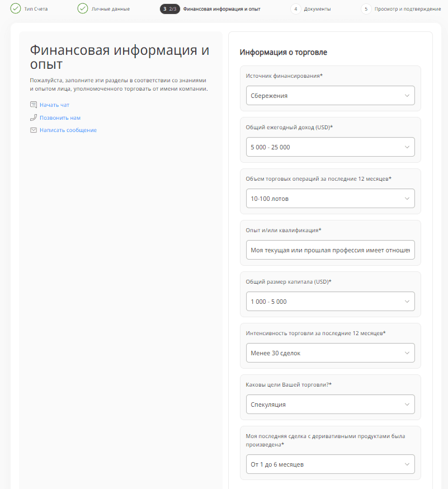The width and height of the screenshot is (448, 489).
Task: Open the Начать чат link
Action: (x=54, y=105)
